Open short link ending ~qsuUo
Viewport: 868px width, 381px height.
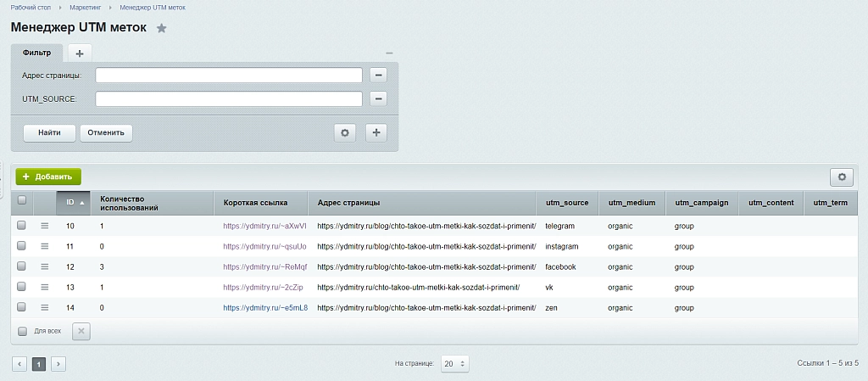(264, 246)
